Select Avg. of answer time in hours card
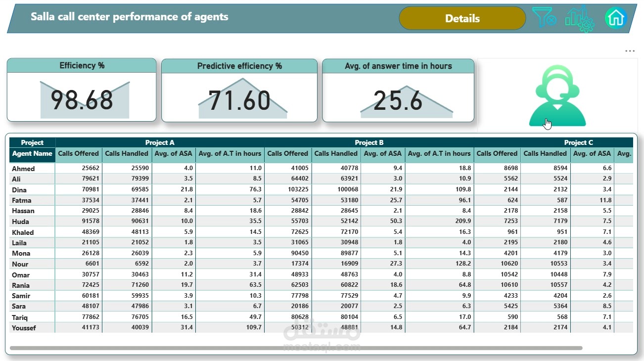The height and width of the screenshot is (361, 644). click(x=398, y=90)
